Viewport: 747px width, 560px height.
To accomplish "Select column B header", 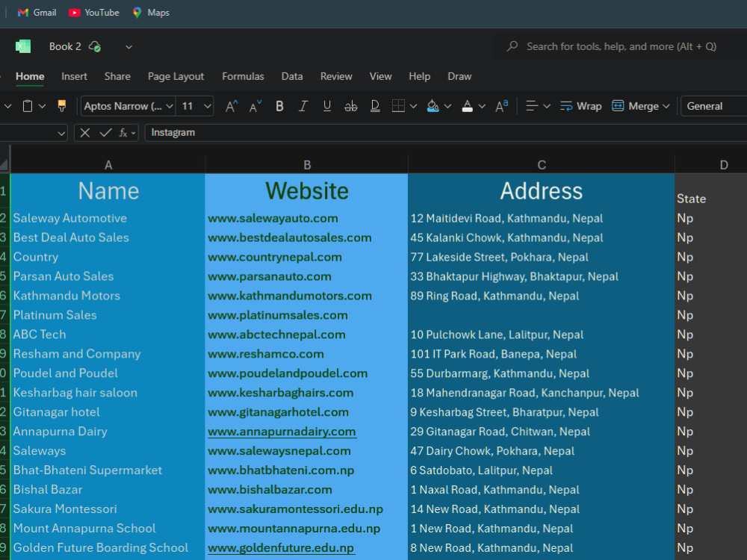I will click(x=307, y=165).
